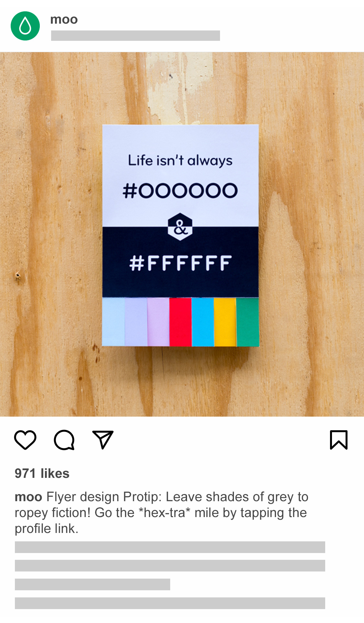The height and width of the screenshot is (623, 364).
Task: Click the yellow color strip on the flyer
Action: tap(225, 322)
